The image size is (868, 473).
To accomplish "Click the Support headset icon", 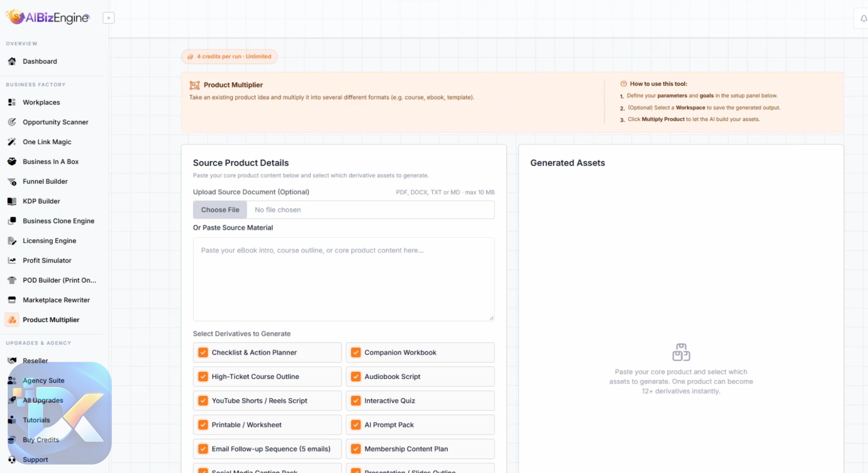I will pyautogui.click(x=12, y=460).
